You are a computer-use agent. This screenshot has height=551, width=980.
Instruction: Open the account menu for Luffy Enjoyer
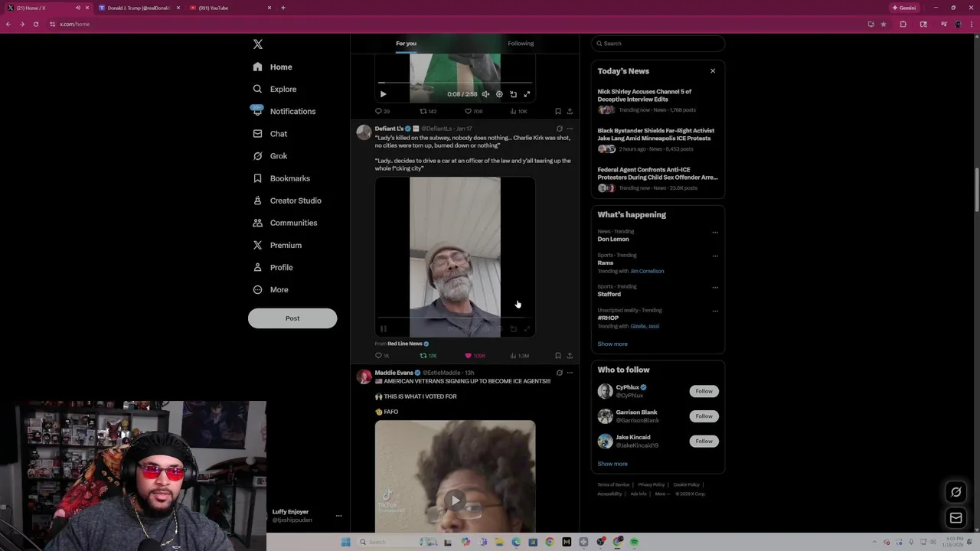pos(338,516)
